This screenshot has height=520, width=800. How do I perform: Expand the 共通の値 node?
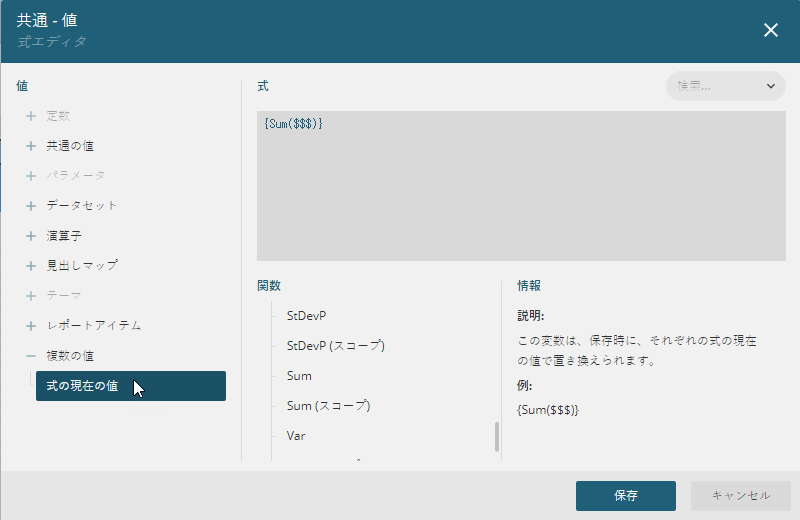coord(31,146)
